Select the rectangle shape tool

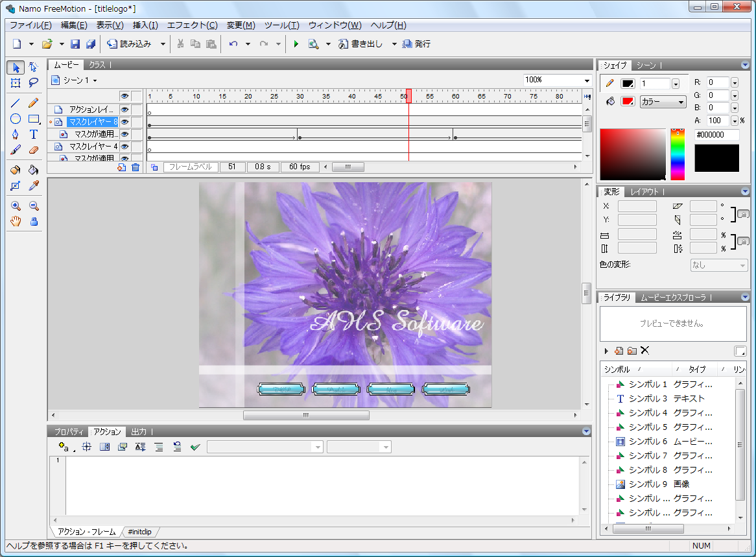point(33,119)
